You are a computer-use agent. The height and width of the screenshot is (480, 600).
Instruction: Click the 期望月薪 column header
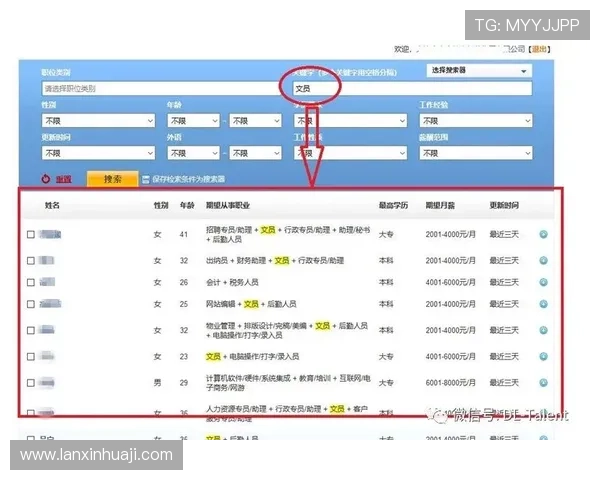click(441, 205)
